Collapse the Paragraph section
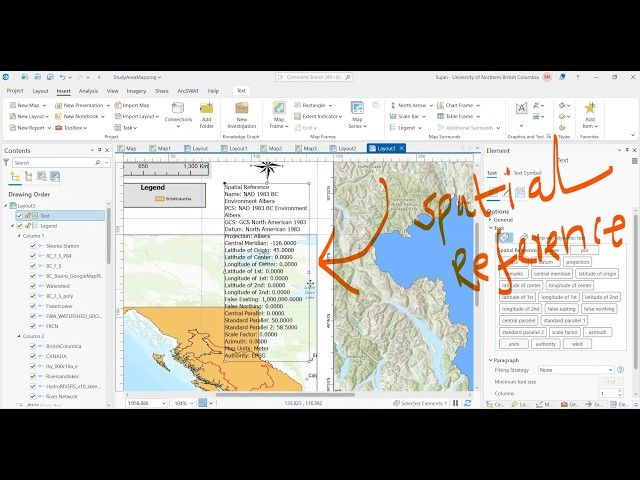Screen dimensions: 640x480 [x=491, y=360]
